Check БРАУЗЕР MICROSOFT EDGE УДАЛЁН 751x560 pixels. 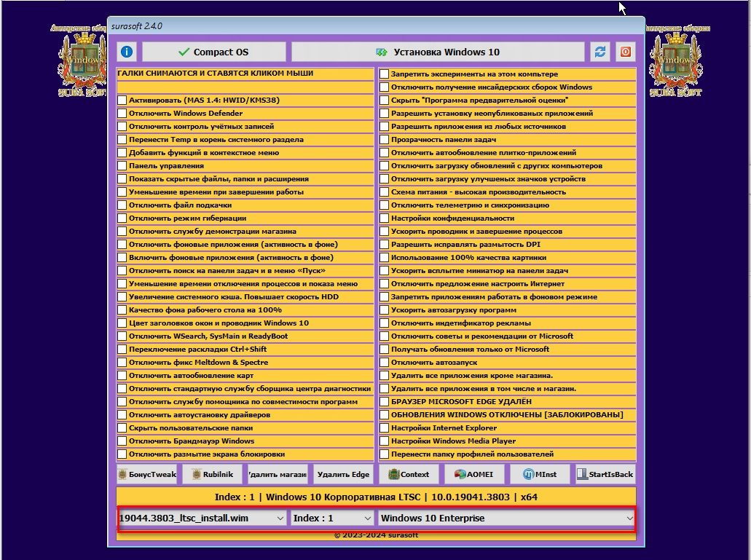tap(384, 401)
